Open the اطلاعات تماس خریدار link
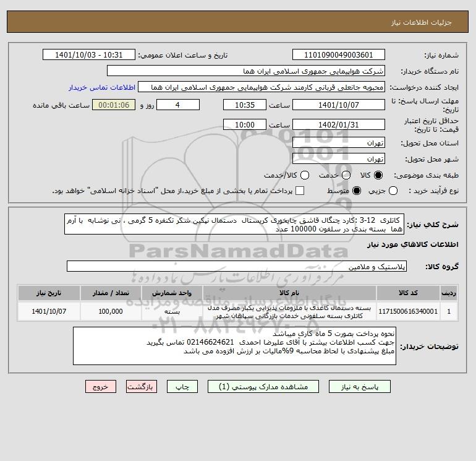Screen dimensions: 476x461 click(102, 87)
